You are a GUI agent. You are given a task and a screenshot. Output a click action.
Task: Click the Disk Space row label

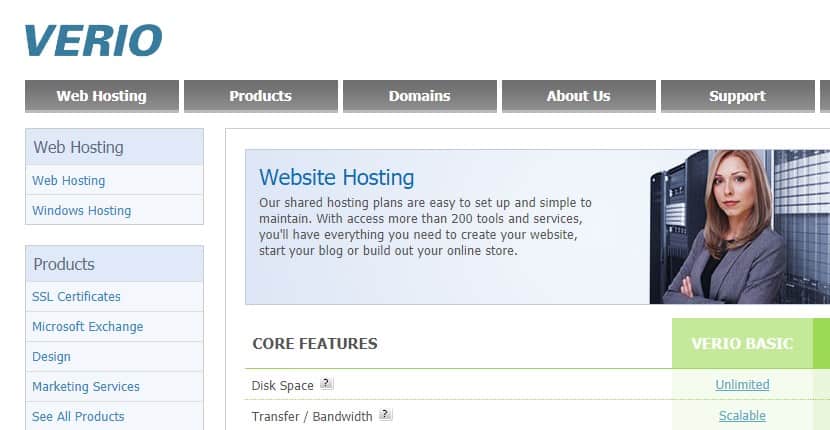(283, 386)
